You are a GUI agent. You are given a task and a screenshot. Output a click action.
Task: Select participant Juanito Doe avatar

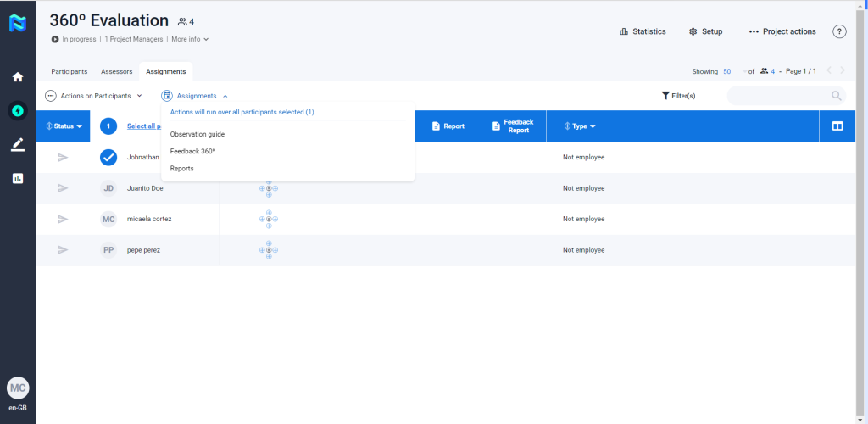[x=108, y=188]
